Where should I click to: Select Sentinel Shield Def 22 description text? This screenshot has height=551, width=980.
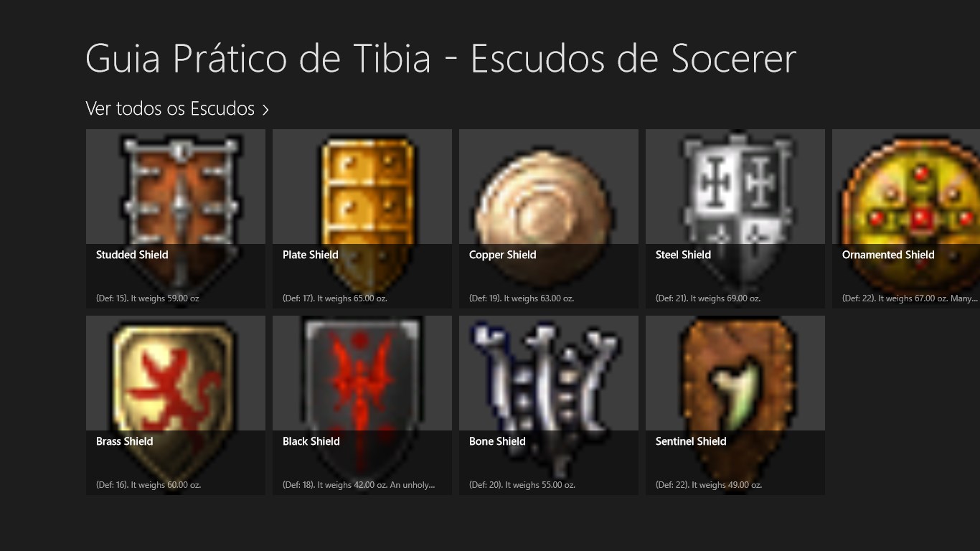(709, 484)
